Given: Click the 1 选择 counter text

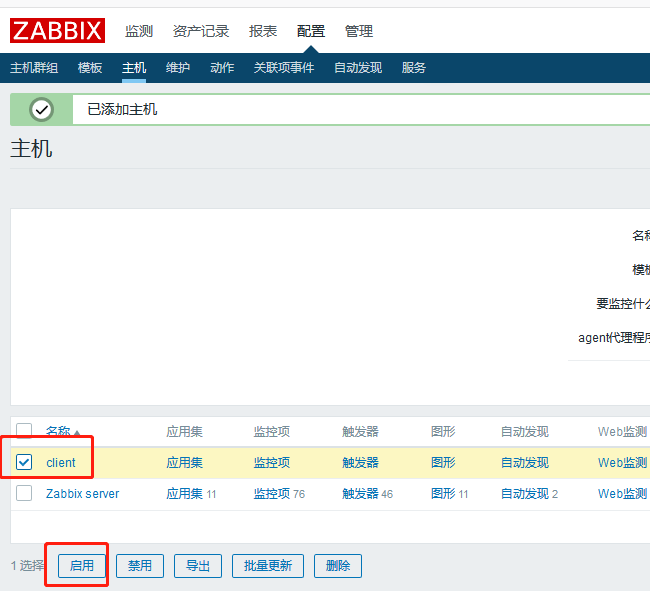Looking at the screenshot, I should pos(27,565).
